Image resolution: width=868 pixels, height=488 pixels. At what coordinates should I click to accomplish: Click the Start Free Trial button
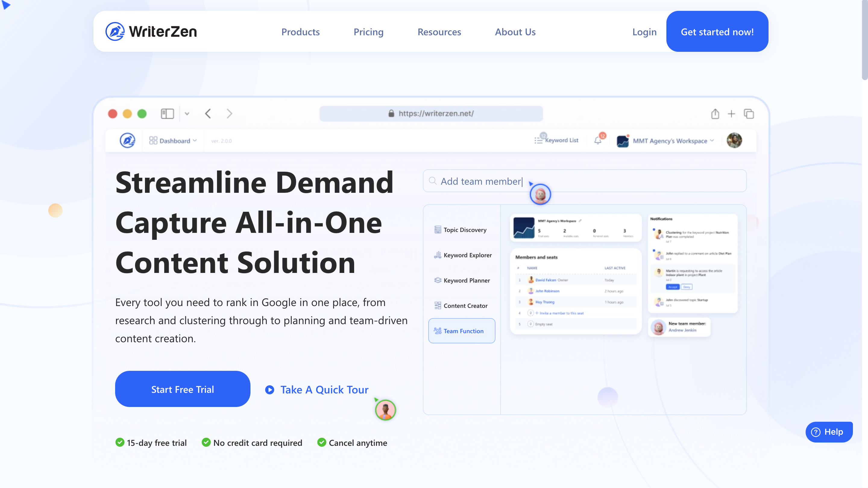[x=183, y=389]
